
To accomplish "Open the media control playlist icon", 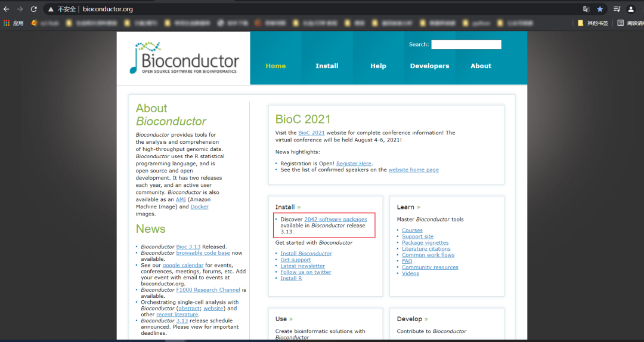I will 617,9.
